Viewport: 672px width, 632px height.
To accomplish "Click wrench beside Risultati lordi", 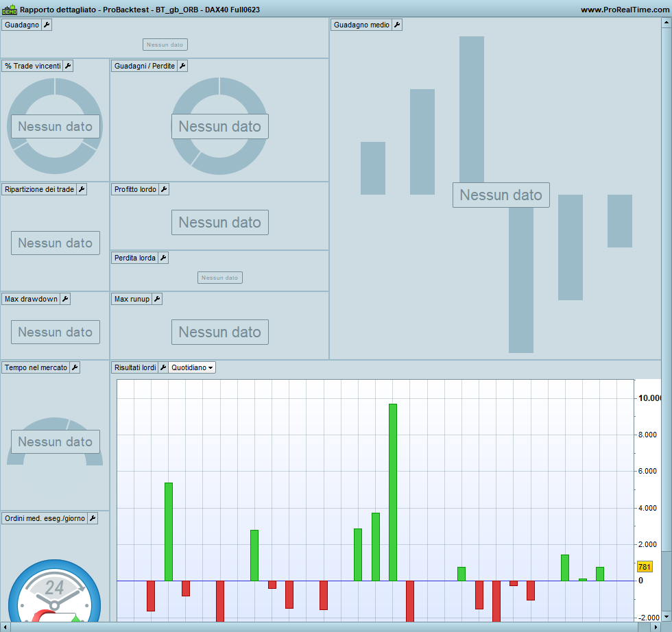I will pyautogui.click(x=163, y=367).
